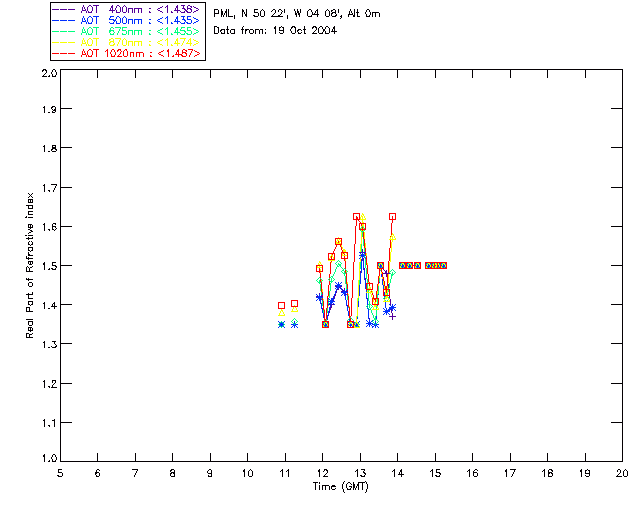640x512 pixels.
Task: Click the y-axis value 1.7
Action: tap(49, 188)
